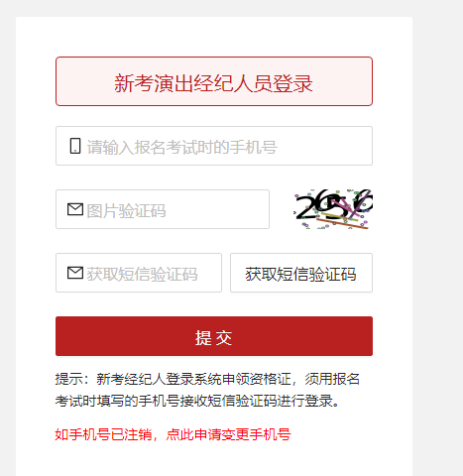The height and width of the screenshot is (476, 463).
Task: Click the placeholder text 图片验证码
Action: click(126, 210)
